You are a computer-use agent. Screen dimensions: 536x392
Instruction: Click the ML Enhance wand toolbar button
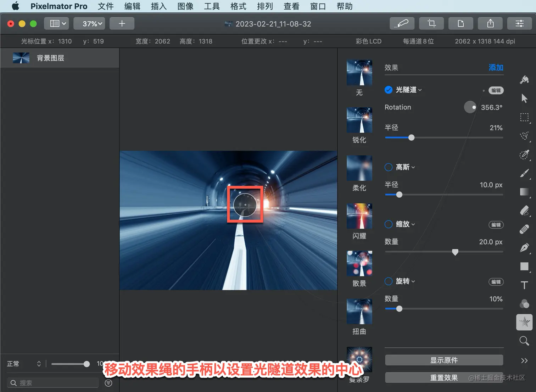click(x=402, y=23)
